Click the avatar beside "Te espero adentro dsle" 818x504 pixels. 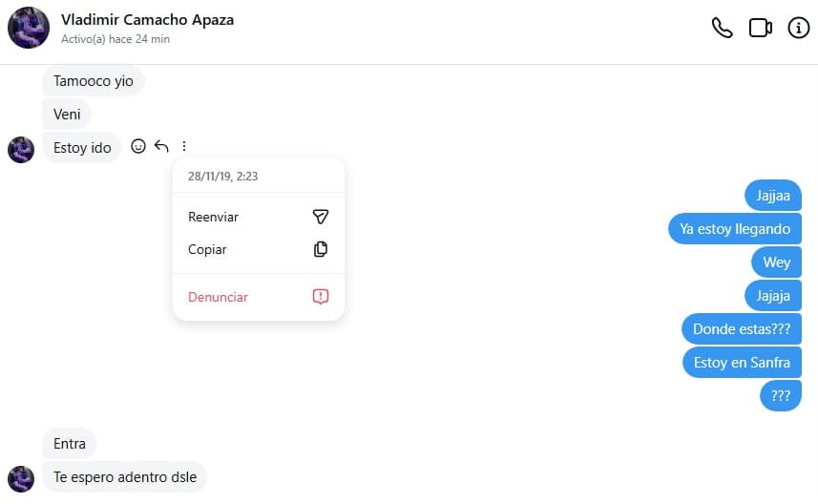[21, 477]
